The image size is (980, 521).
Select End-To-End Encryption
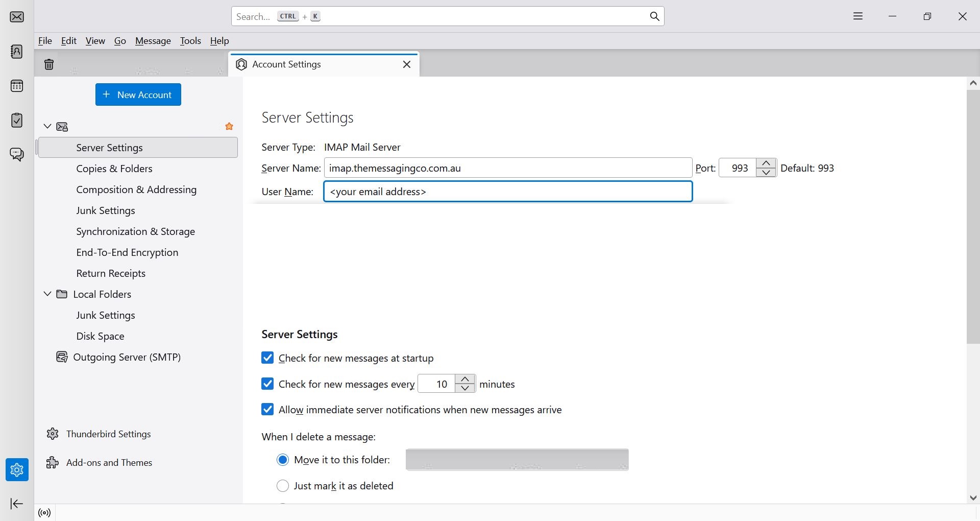click(x=138, y=252)
